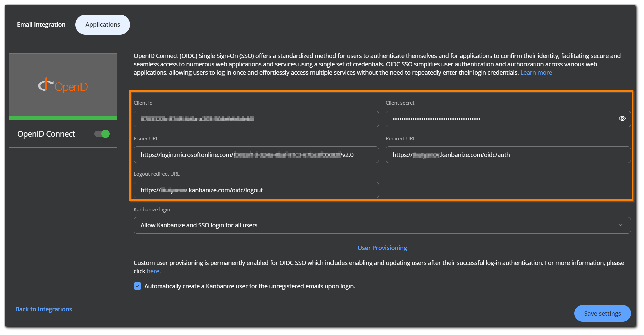Screen dimensions: 644x335
Task: Go Back to Integrations
Action: [x=44, y=309]
